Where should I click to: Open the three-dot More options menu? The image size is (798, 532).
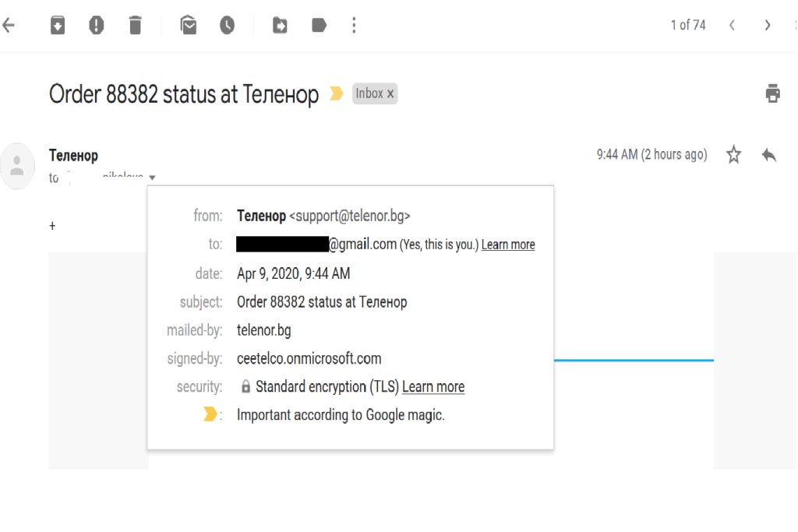click(355, 25)
